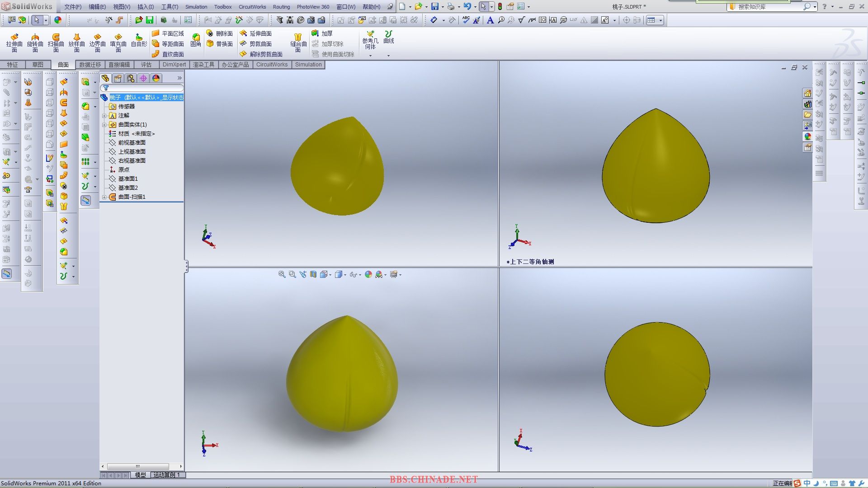
Task: Click the 延伸曲面 extend surface tool
Action: 255,33
